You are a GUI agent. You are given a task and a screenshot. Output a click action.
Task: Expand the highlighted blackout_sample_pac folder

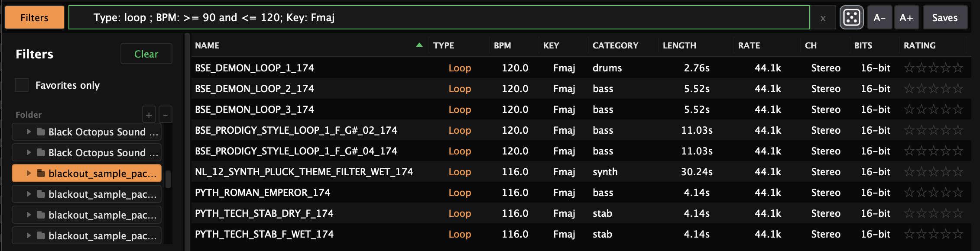pos(29,173)
